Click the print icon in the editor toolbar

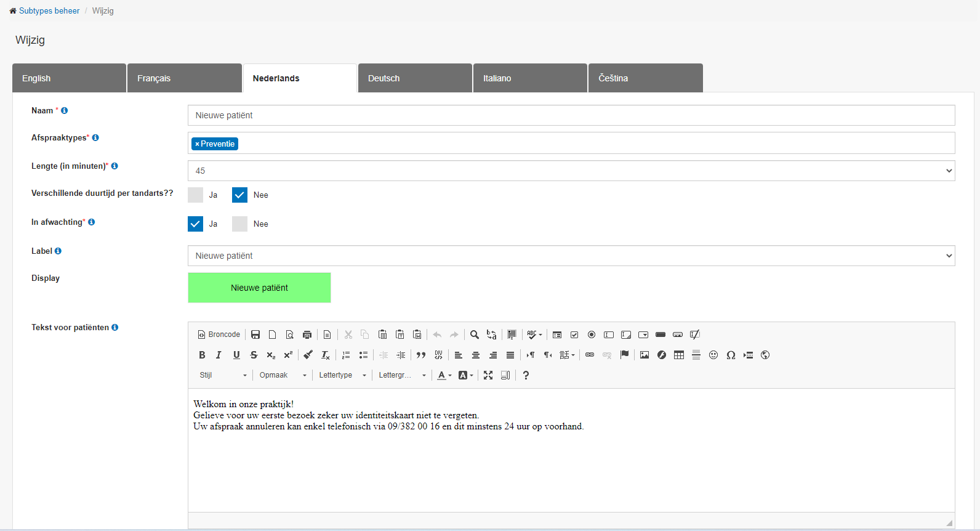(x=307, y=334)
